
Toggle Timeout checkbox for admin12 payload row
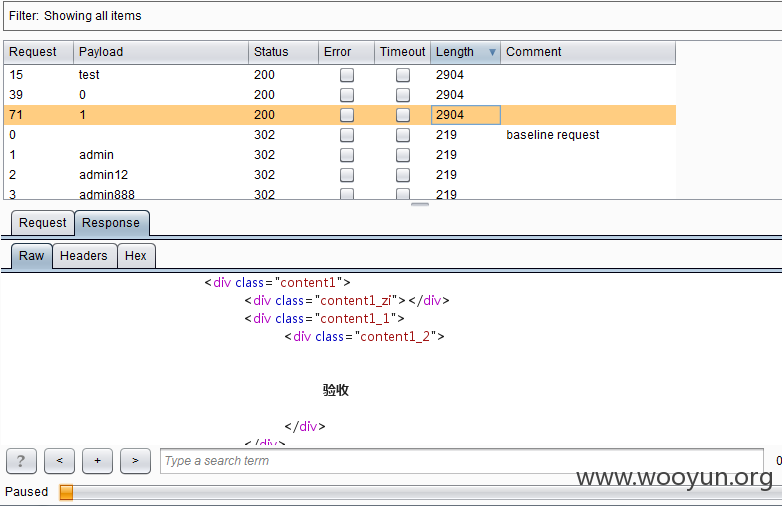[402, 174]
